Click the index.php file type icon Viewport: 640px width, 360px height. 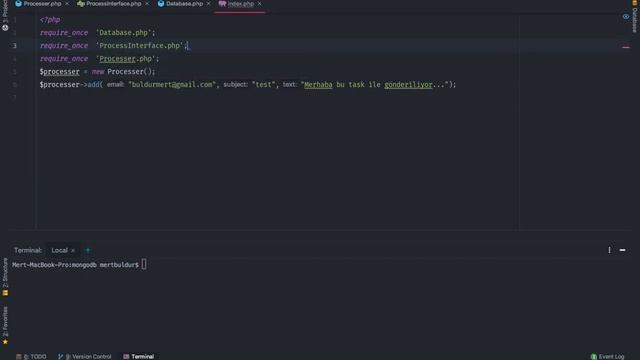click(222, 4)
